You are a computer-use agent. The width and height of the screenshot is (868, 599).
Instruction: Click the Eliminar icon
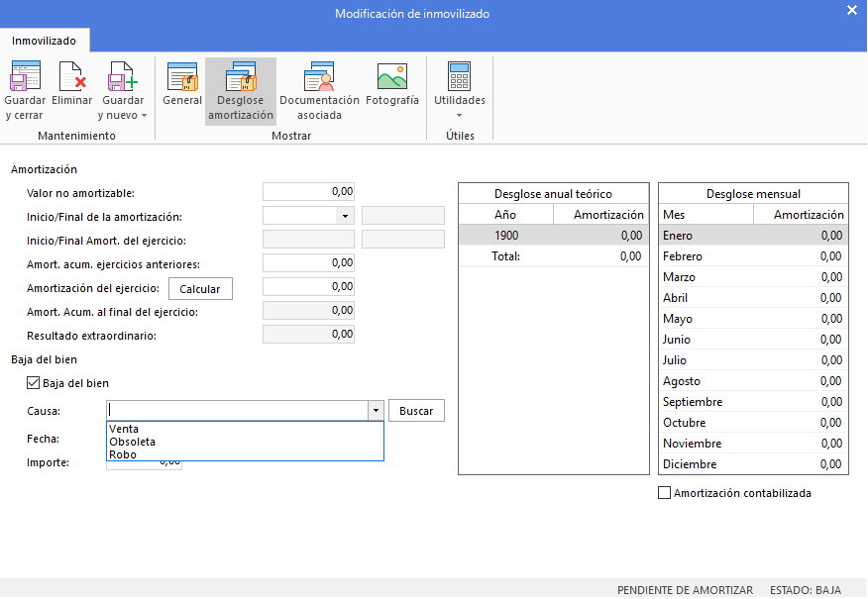click(72, 76)
